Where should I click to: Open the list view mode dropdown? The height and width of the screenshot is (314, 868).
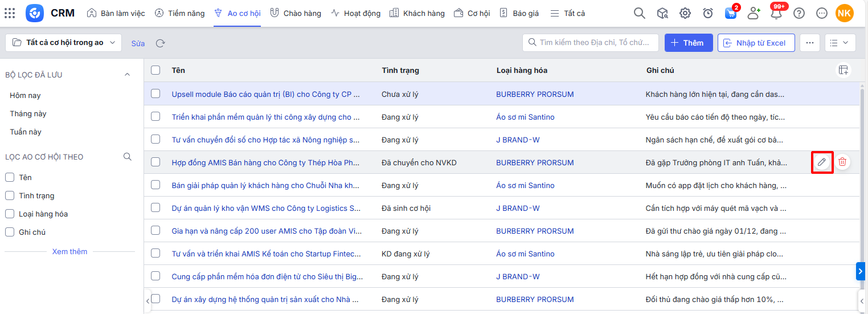(839, 43)
